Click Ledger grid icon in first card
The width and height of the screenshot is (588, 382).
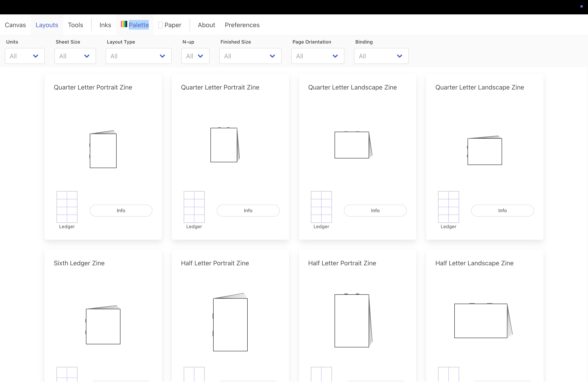[x=67, y=207]
